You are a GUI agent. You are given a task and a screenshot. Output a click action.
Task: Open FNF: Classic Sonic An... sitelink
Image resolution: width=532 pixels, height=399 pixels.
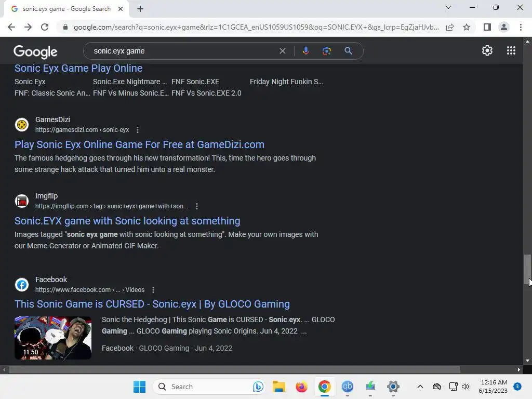[x=52, y=93]
